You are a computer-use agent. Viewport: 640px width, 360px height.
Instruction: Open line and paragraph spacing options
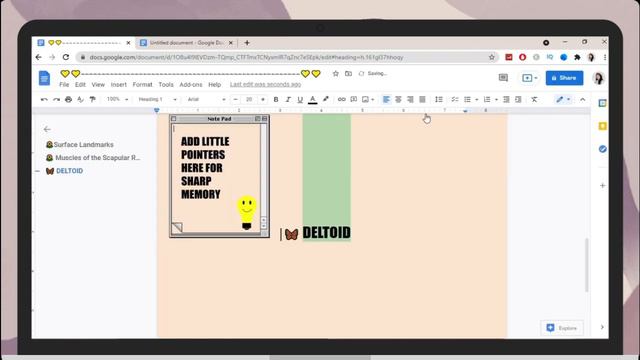coord(439,99)
